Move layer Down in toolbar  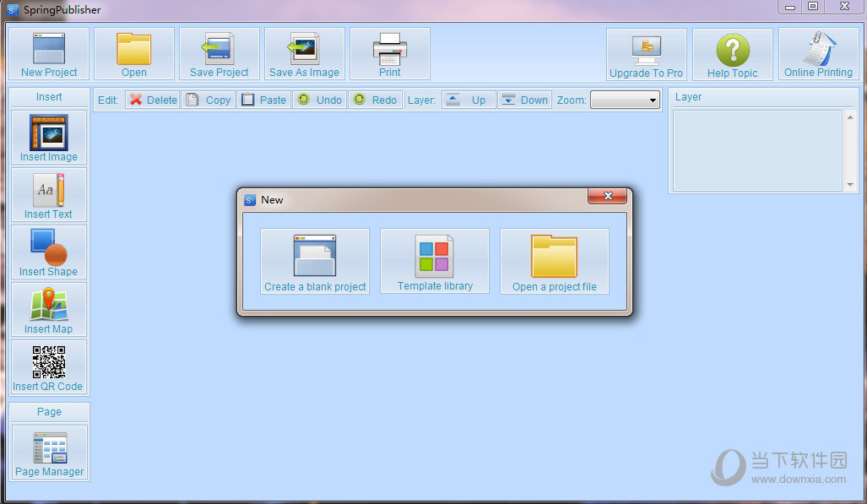pos(524,100)
